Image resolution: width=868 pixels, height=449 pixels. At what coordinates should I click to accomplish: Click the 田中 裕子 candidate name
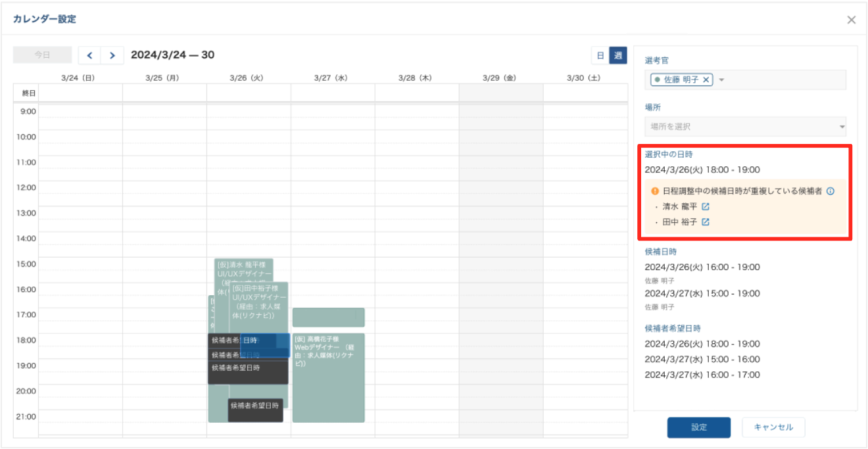click(680, 222)
